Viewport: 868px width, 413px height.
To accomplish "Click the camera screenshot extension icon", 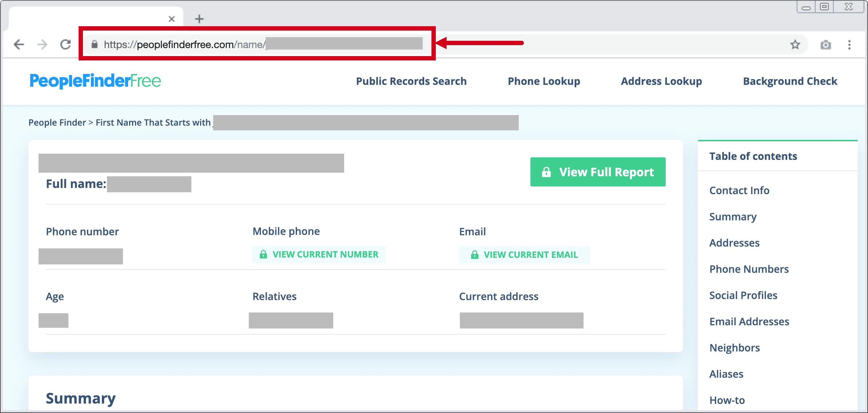I will (825, 44).
